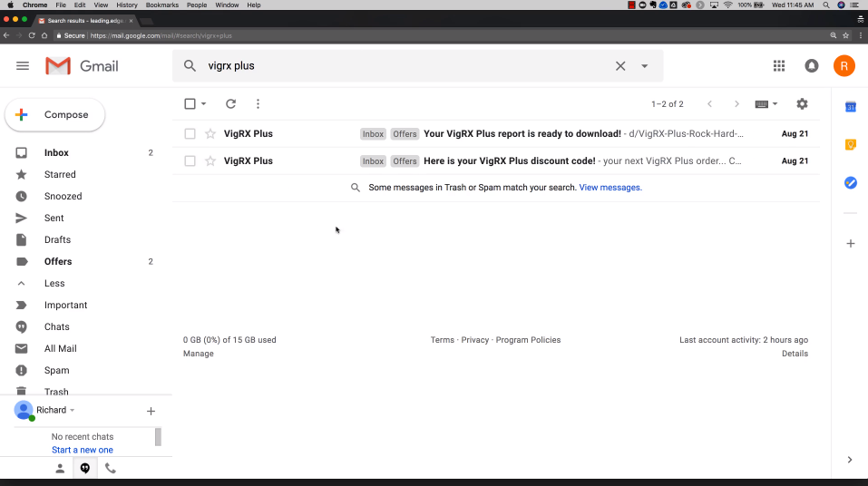The height and width of the screenshot is (486, 868).
Task: Click Compose button
Action: pos(54,114)
